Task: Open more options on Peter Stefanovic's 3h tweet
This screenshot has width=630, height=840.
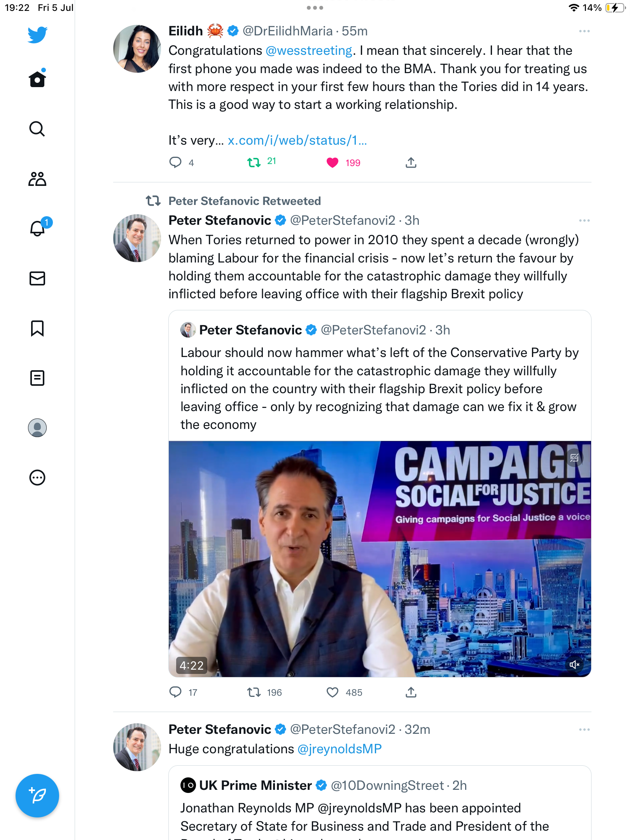Action: (x=584, y=220)
